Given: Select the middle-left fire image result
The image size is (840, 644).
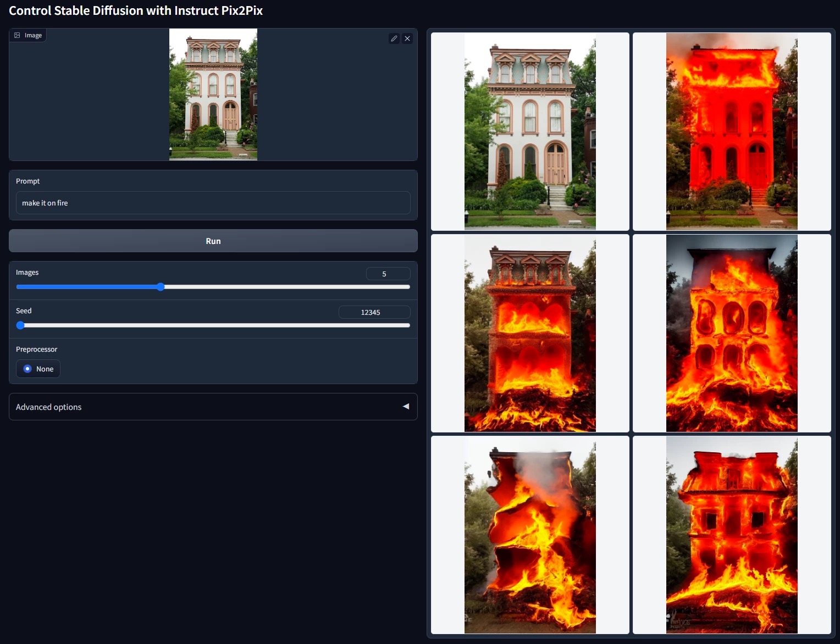Looking at the screenshot, I should tap(529, 332).
